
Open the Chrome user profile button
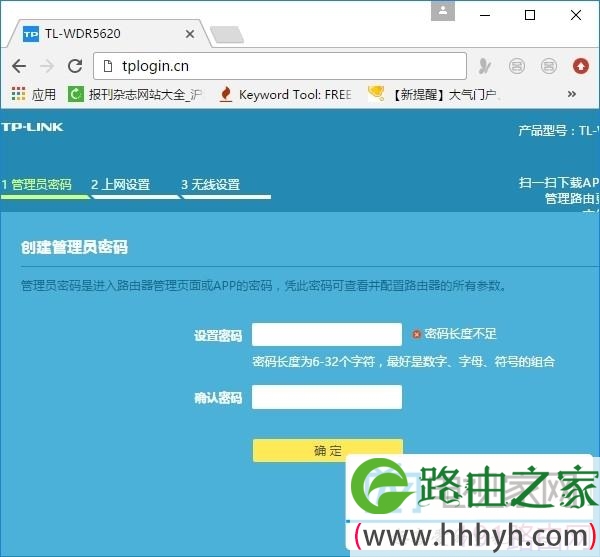tap(443, 11)
